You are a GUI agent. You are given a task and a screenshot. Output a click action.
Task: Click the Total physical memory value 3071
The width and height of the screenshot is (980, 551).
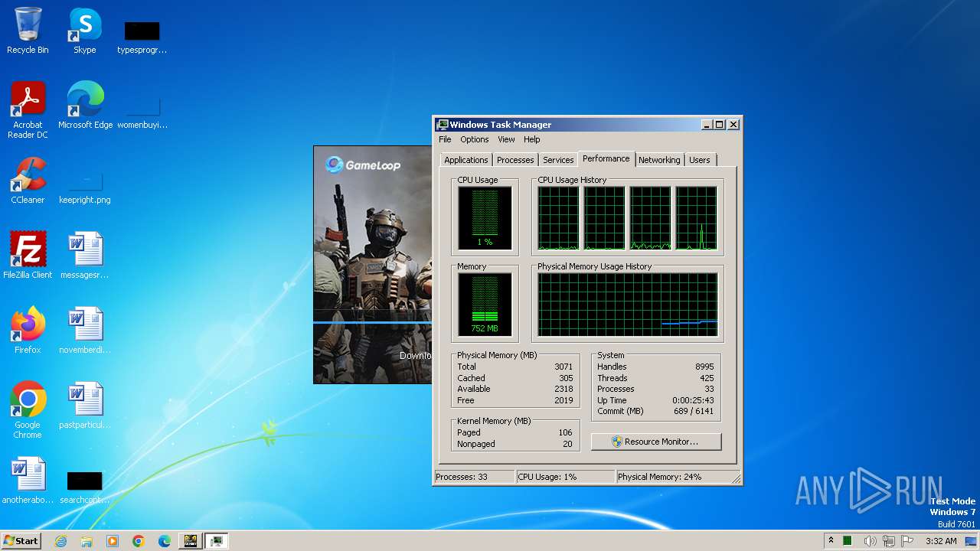coord(563,367)
